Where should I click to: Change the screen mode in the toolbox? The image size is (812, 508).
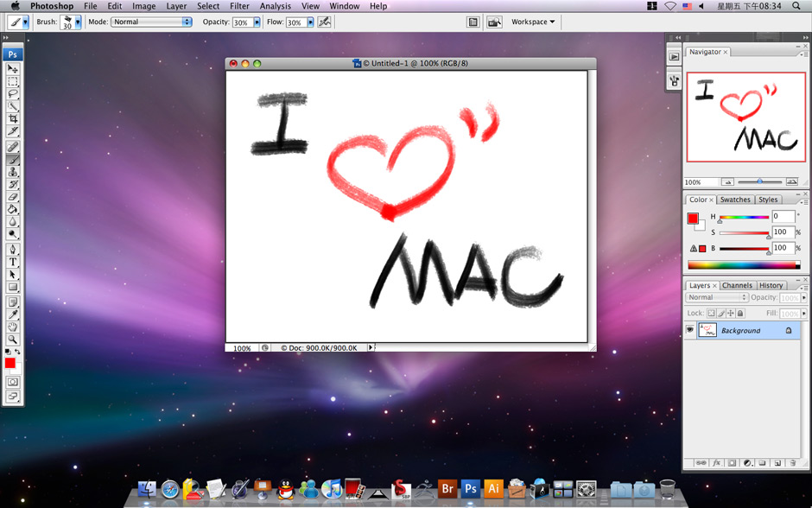point(12,397)
